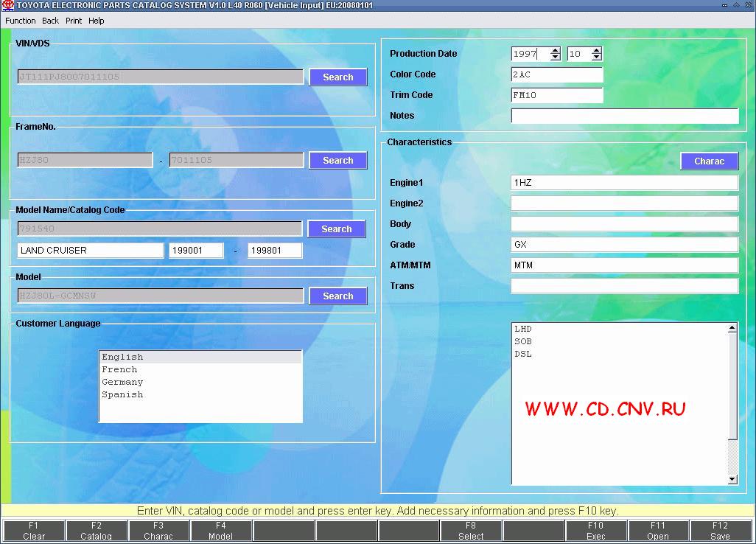Select Germany in Customer Language list
Screen dimensions: 756x544
[200, 382]
